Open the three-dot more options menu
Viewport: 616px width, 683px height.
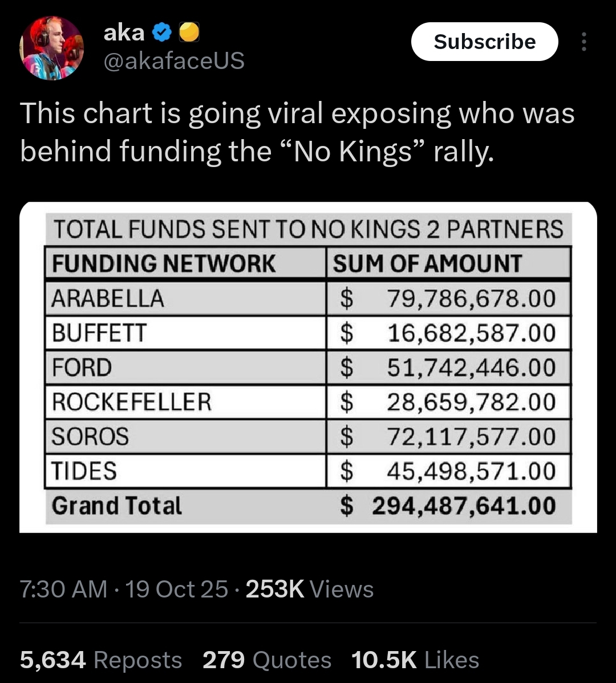coord(583,42)
